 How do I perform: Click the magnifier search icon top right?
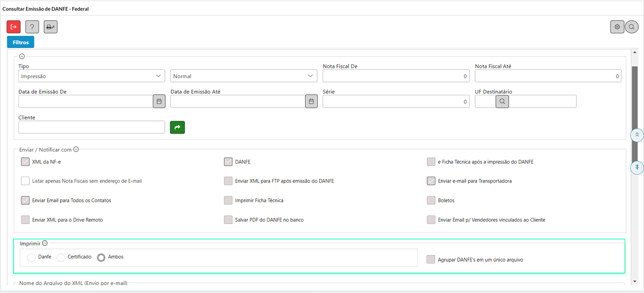point(632,27)
